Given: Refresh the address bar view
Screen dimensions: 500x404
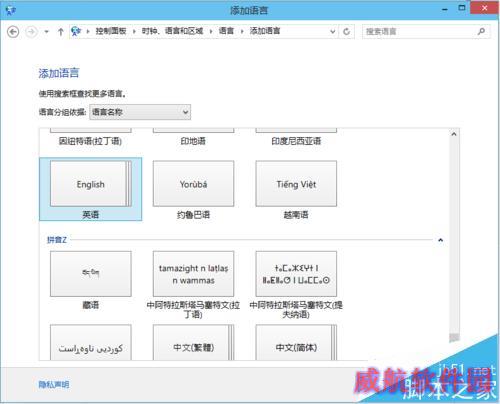Looking at the screenshot, I should click(347, 32).
